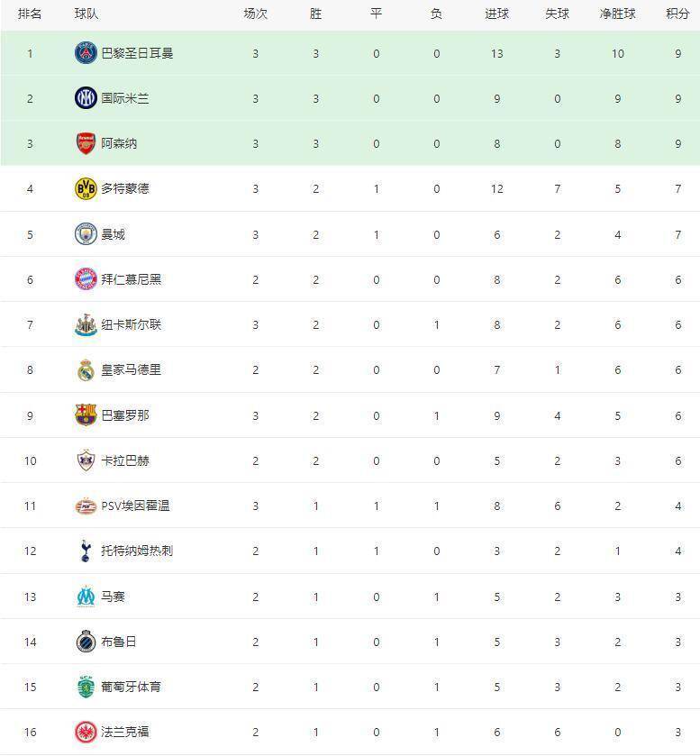Click the Arsenal club crest
The image size is (700, 756).
point(86,143)
